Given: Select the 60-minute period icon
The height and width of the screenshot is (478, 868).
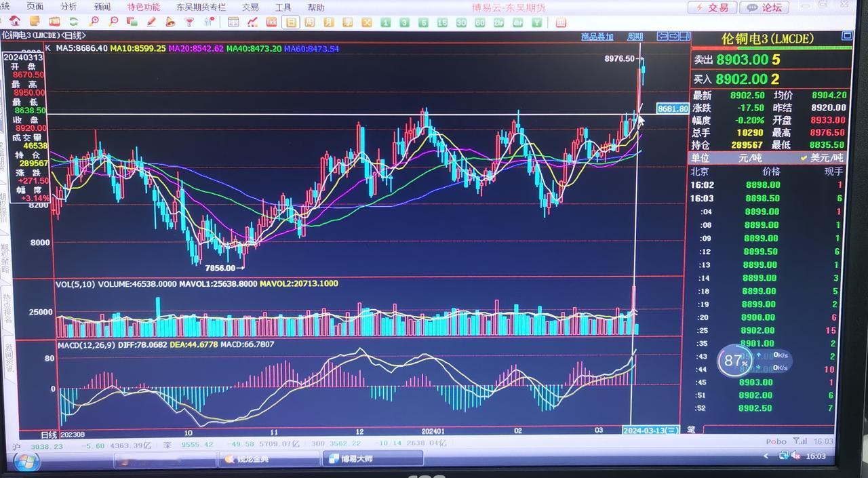Looking at the screenshot, I should tap(480, 22).
